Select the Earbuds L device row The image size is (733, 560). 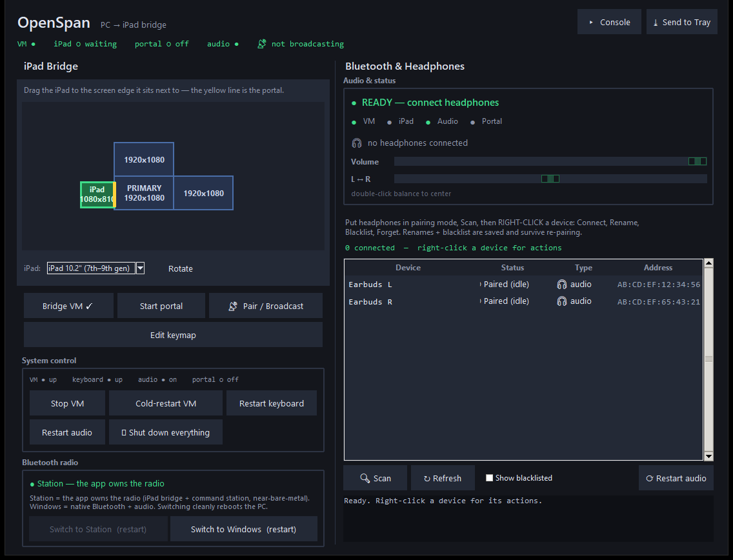(523, 285)
